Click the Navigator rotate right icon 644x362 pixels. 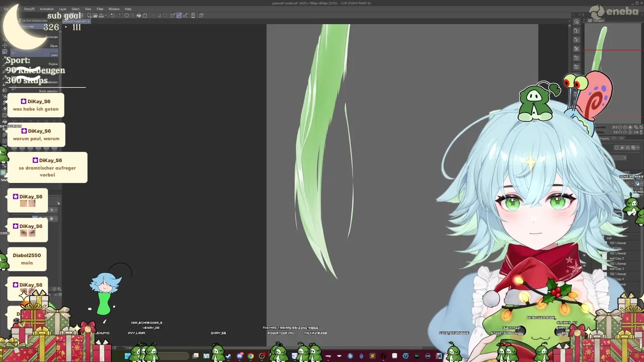click(625, 132)
